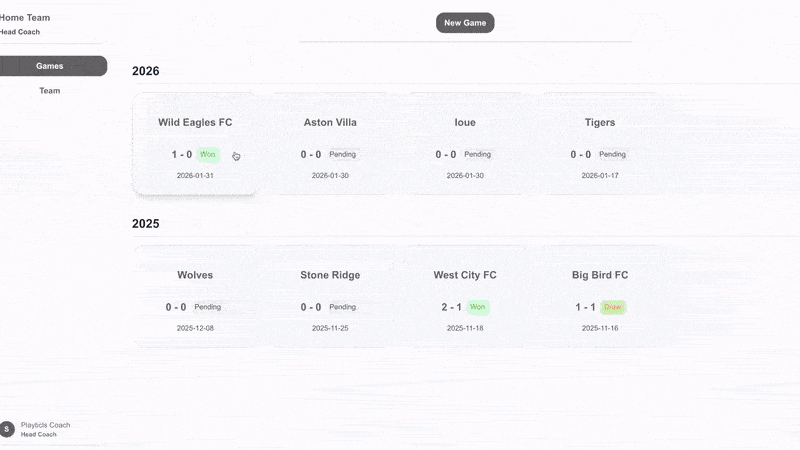Click the Won badge on West City FC
800x450 pixels.
point(478,307)
